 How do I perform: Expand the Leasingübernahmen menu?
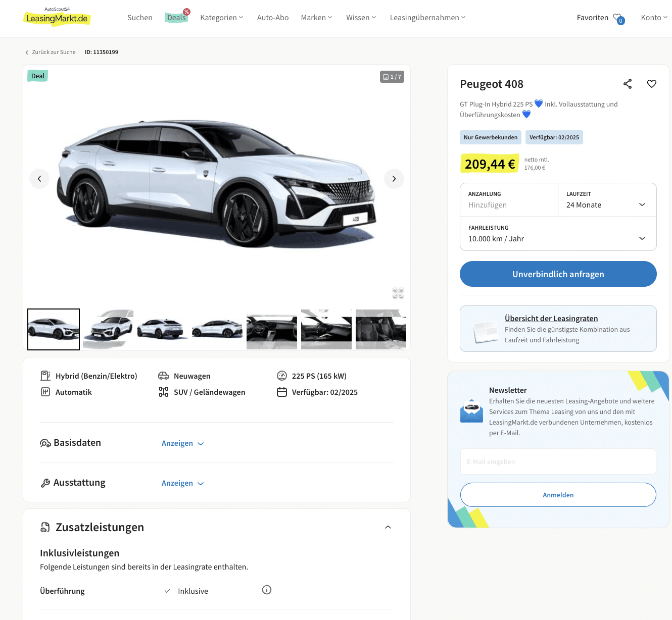click(x=428, y=18)
